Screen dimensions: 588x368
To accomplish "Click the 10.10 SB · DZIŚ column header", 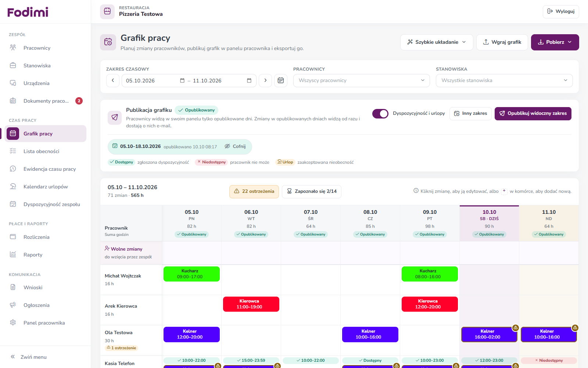I will click(x=489, y=223).
